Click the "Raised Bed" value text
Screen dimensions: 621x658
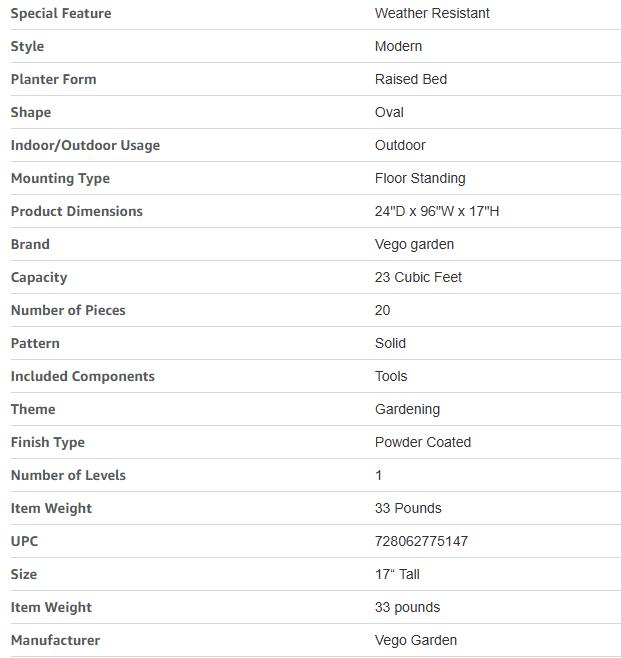(x=410, y=79)
